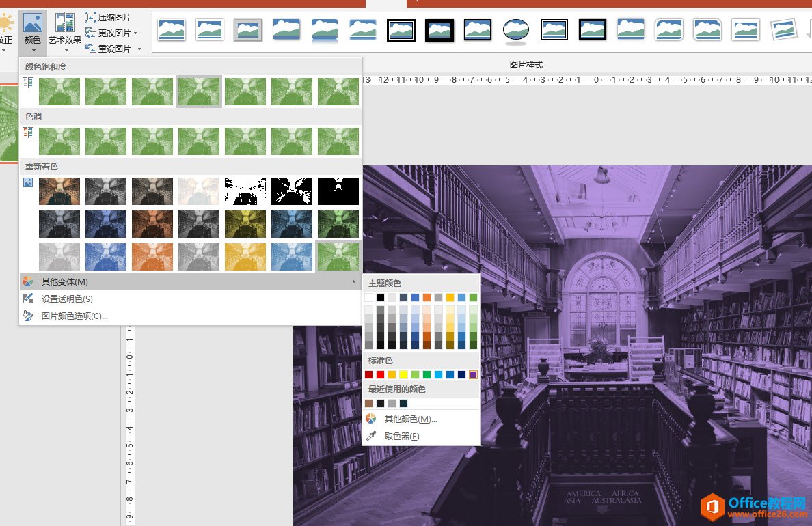This screenshot has height=526, width=812.
Task: Apply the highlighted saturation preset thumbnail
Action: [199, 91]
